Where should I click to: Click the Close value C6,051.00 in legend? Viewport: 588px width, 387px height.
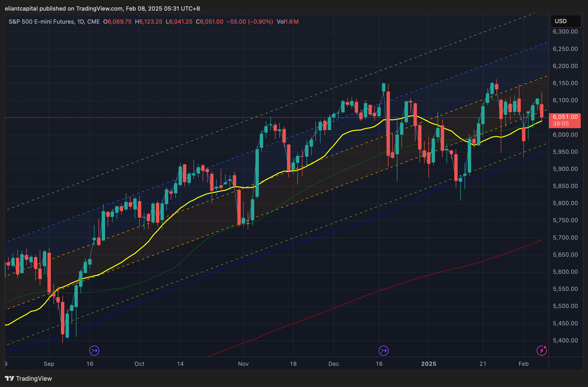click(209, 22)
